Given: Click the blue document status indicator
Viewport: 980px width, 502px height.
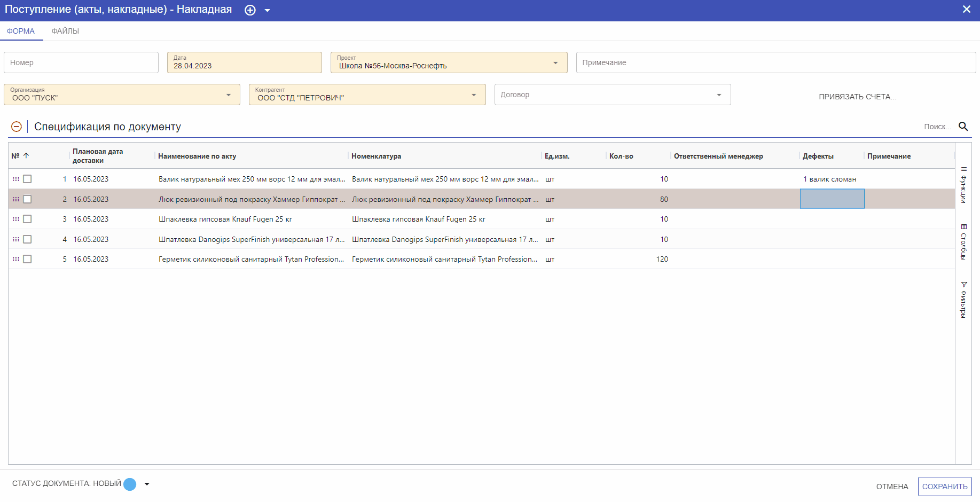Looking at the screenshot, I should [130, 484].
